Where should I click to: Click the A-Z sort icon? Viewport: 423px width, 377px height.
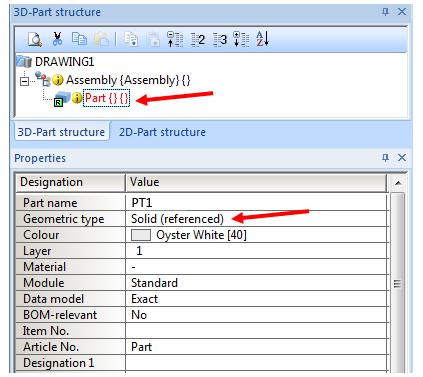263,39
